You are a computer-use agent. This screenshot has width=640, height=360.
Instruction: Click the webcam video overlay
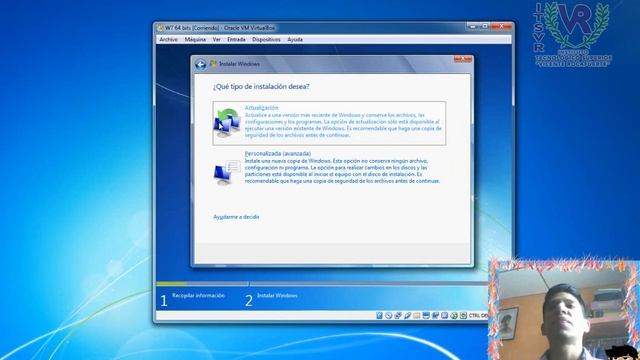(x=564, y=309)
